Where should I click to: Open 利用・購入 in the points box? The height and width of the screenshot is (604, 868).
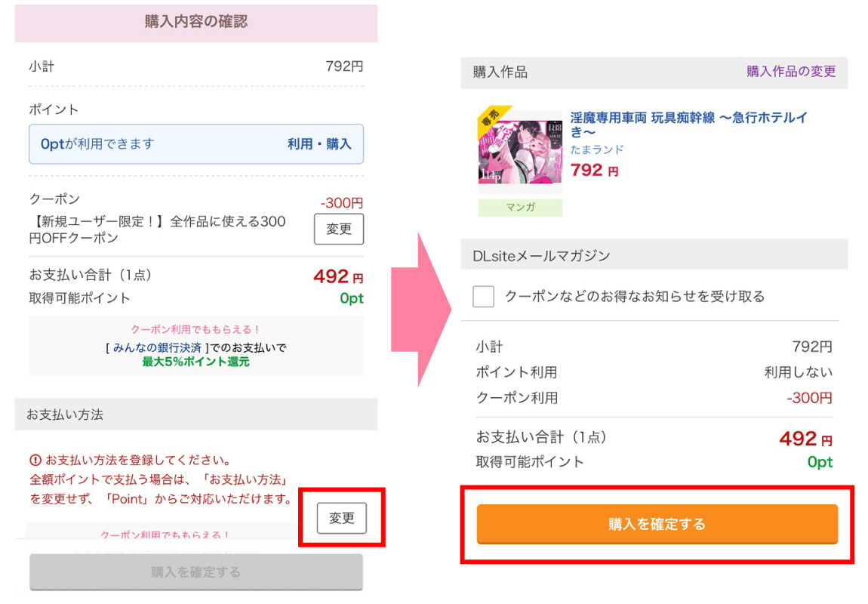[x=319, y=144]
